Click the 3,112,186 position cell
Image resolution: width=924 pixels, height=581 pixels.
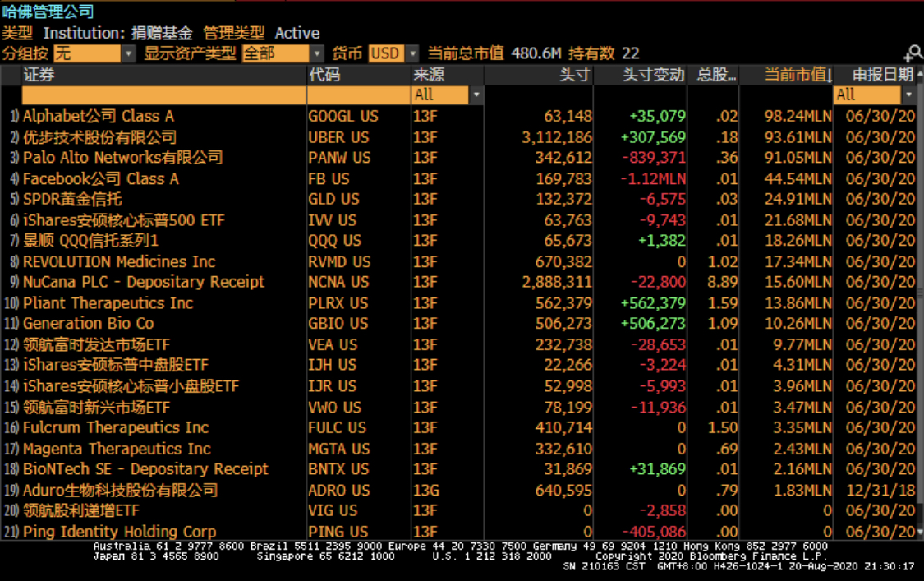tap(556, 137)
